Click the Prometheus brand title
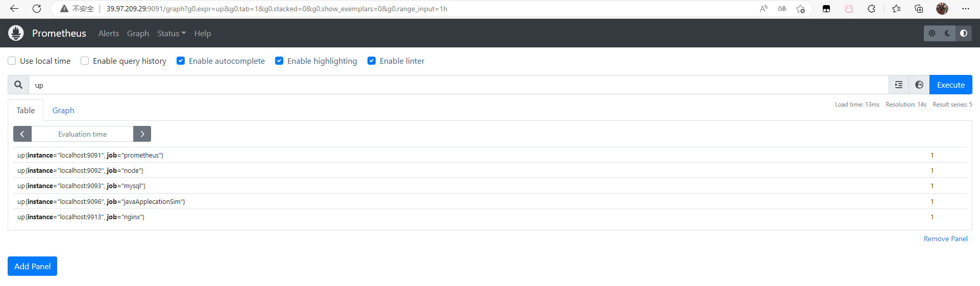The height and width of the screenshot is (286, 980). pos(59,33)
